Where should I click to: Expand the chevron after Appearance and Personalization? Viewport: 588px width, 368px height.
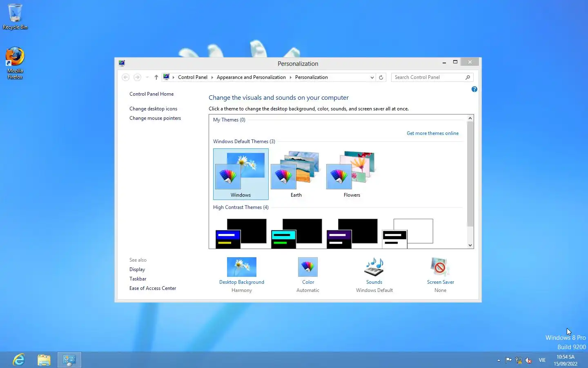(290, 77)
